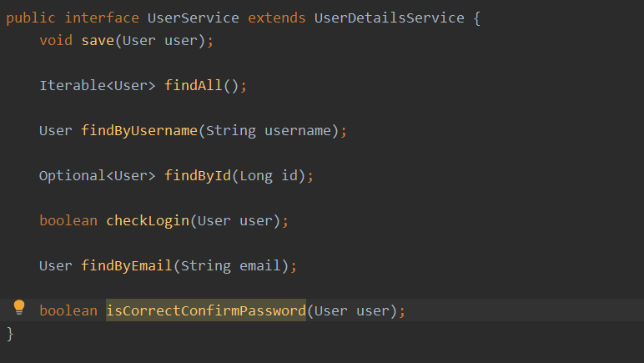
Task: Click the UserService interface name
Action: tap(180, 18)
